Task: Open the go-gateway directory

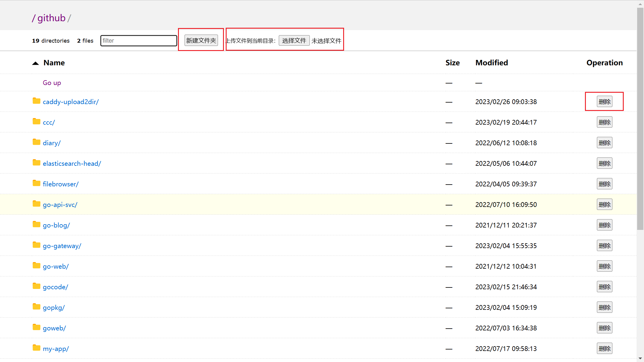Action: click(x=62, y=245)
